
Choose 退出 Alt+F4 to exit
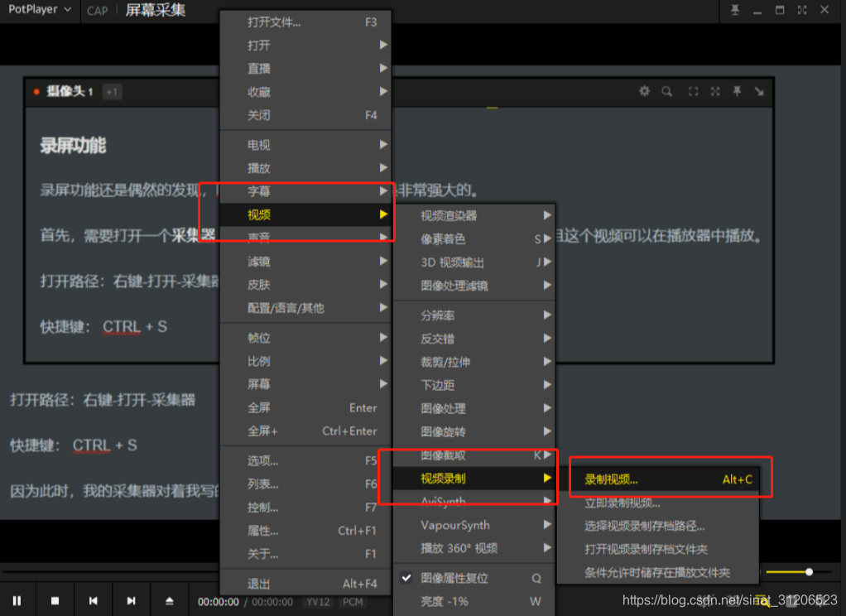305,584
